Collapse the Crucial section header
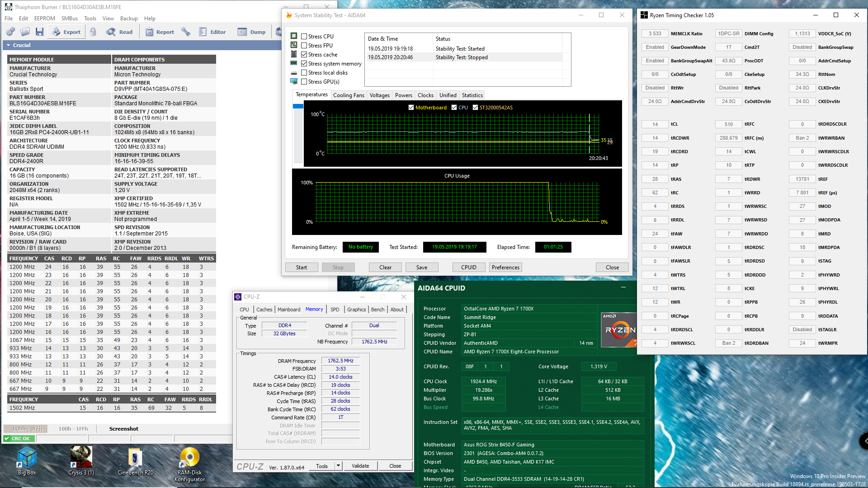 tap(8, 45)
